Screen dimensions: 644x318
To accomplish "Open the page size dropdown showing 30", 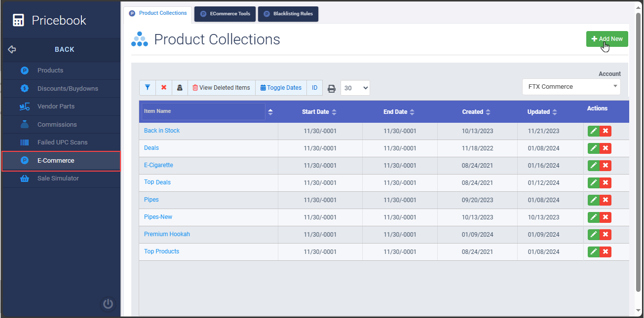I will [355, 88].
